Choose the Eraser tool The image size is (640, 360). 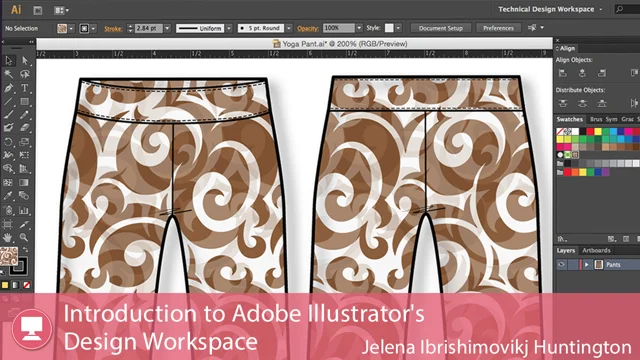[24, 128]
